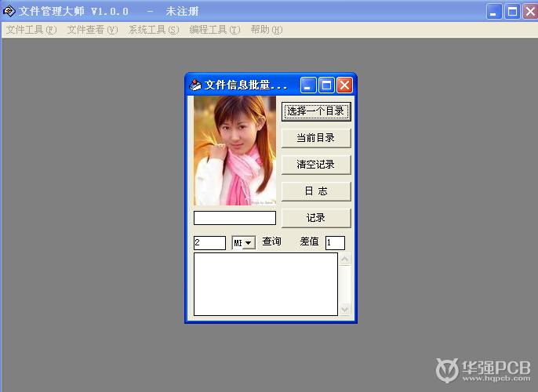Image resolution: width=538 pixels, height=392 pixels.
Task: Click the 文件信息批量 dialog title icon
Action: [x=195, y=85]
